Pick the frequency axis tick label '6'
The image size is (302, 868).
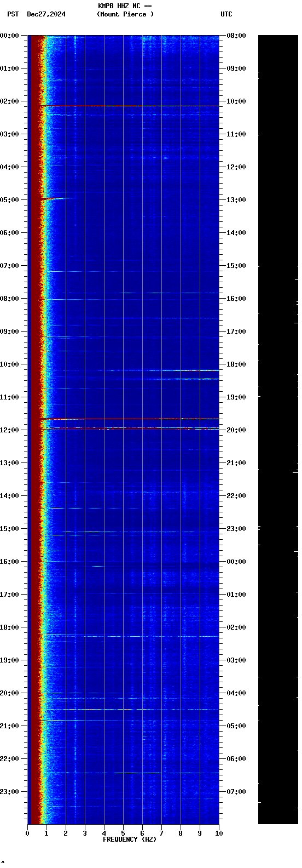click(x=142, y=833)
